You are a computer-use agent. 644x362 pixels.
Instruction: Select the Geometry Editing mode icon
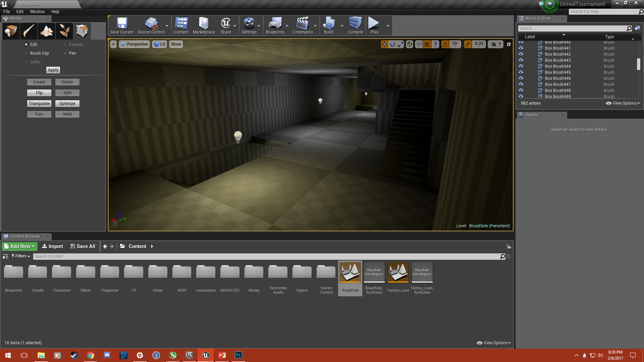82,31
